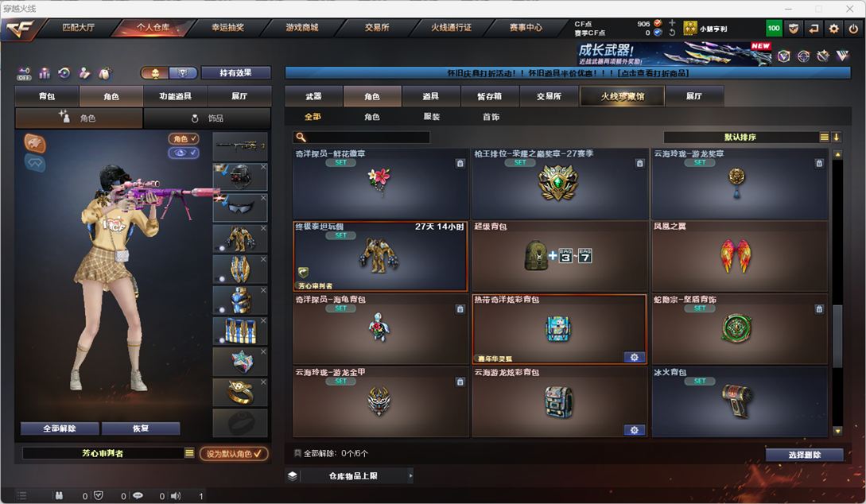Open the 游戏商城 top menu

coord(302,28)
